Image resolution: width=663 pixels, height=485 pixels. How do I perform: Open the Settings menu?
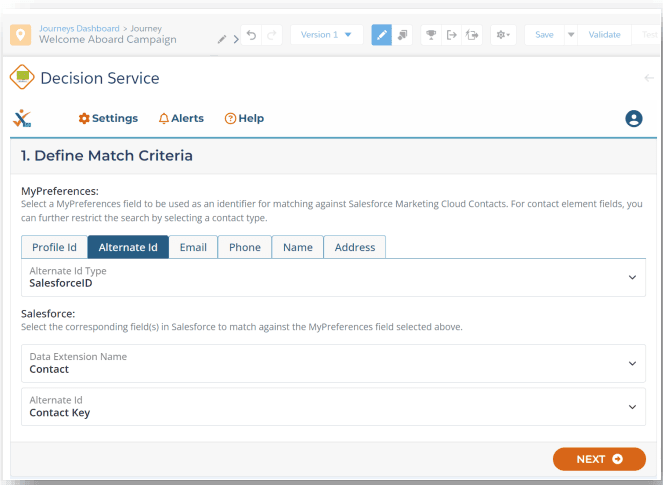click(108, 118)
